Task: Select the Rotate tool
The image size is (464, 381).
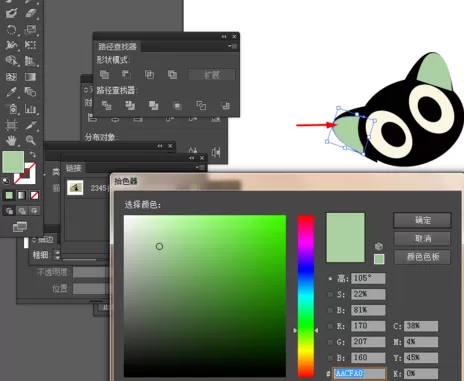Action: coord(11,30)
